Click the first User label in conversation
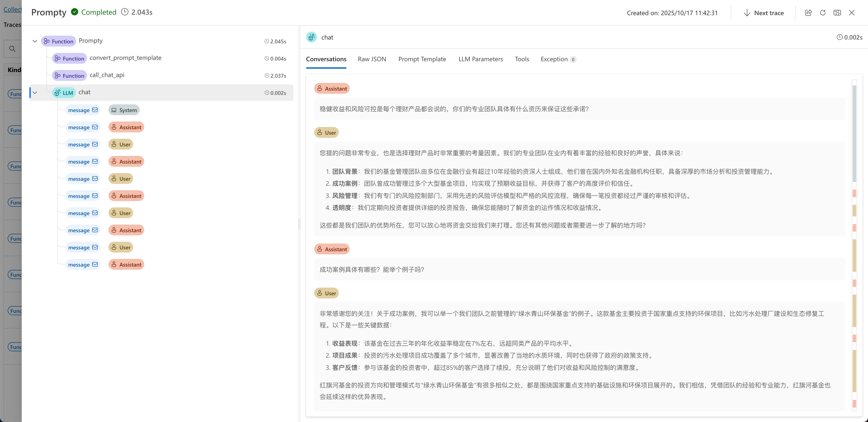This screenshot has height=422, width=868. pyautogui.click(x=326, y=133)
